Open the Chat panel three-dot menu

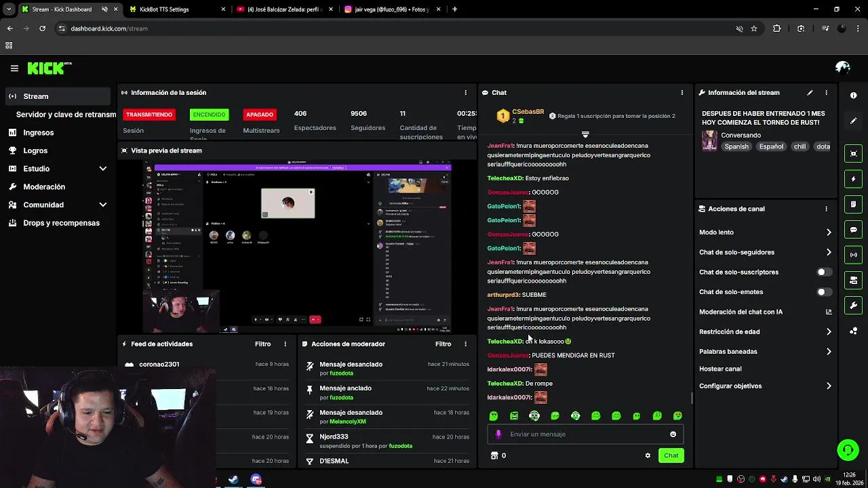coord(682,93)
